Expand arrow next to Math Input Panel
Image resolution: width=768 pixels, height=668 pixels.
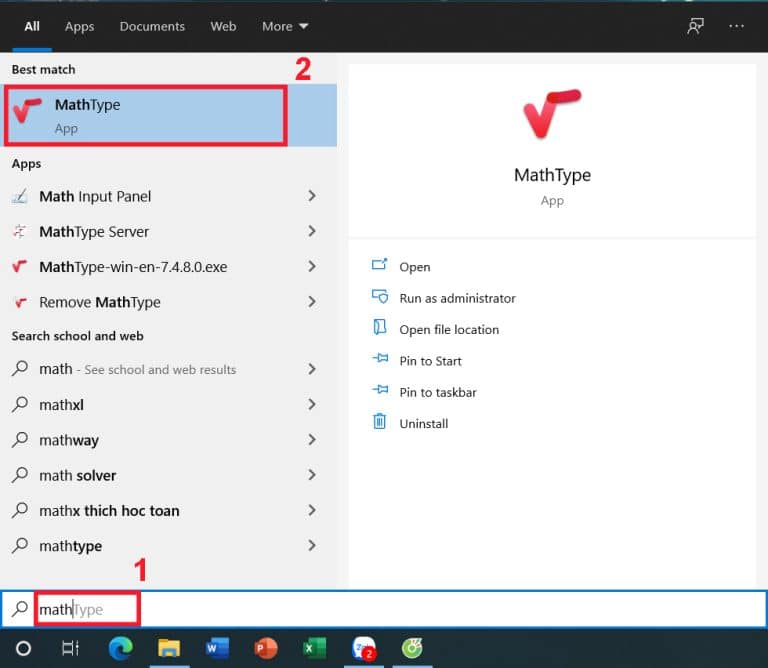coord(312,196)
